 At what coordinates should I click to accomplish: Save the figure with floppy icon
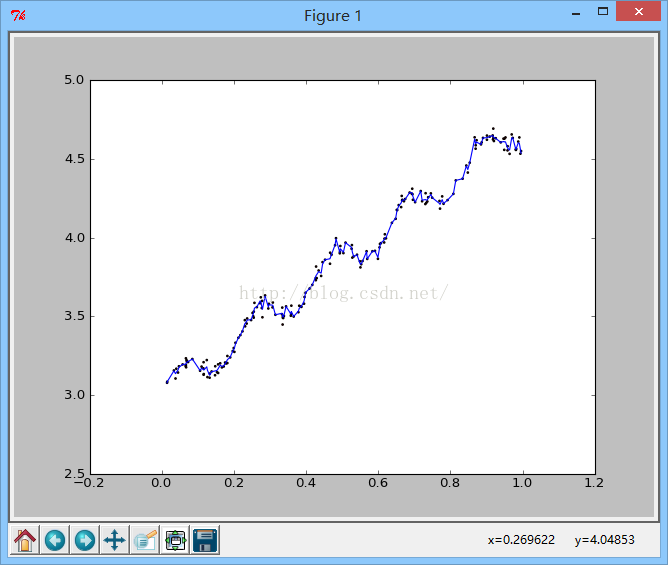coord(205,540)
